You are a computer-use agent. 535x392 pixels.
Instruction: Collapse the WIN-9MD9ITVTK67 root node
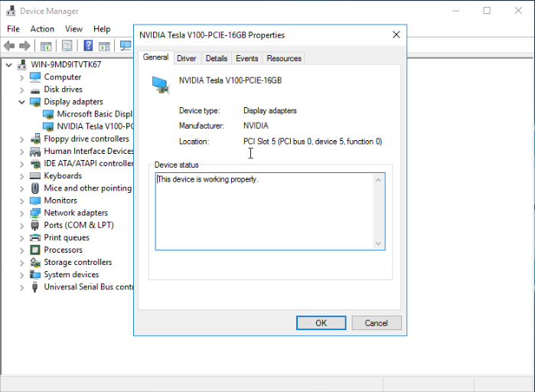[8, 64]
